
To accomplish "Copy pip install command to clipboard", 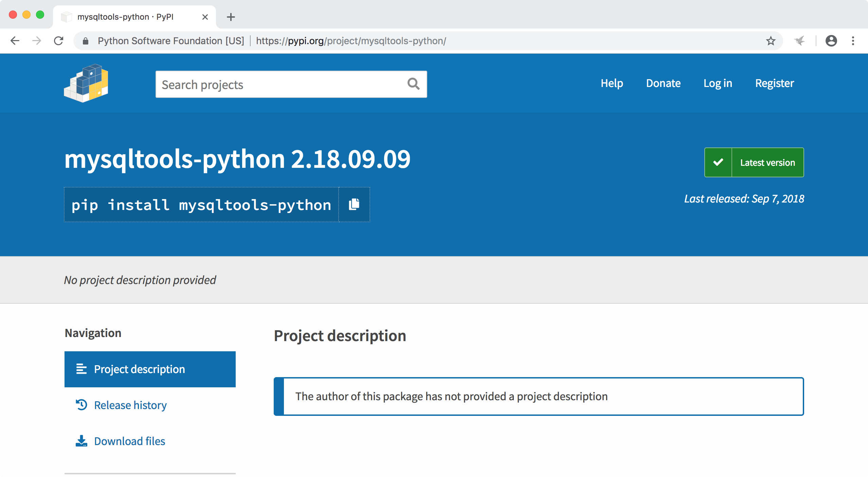I will pyautogui.click(x=354, y=205).
